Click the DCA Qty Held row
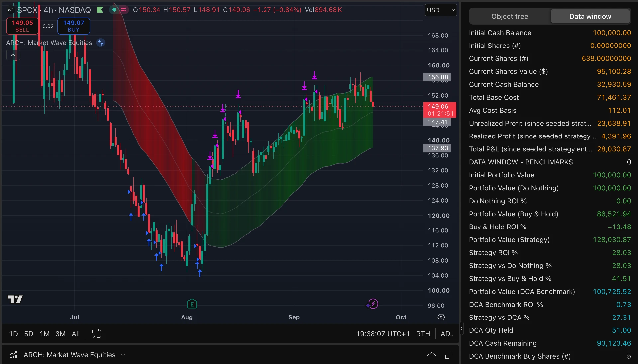 coord(550,330)
